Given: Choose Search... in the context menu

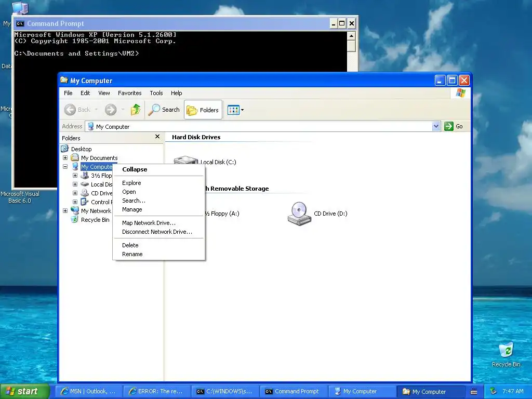Looking at the screenshot, I should click(159, 201).
